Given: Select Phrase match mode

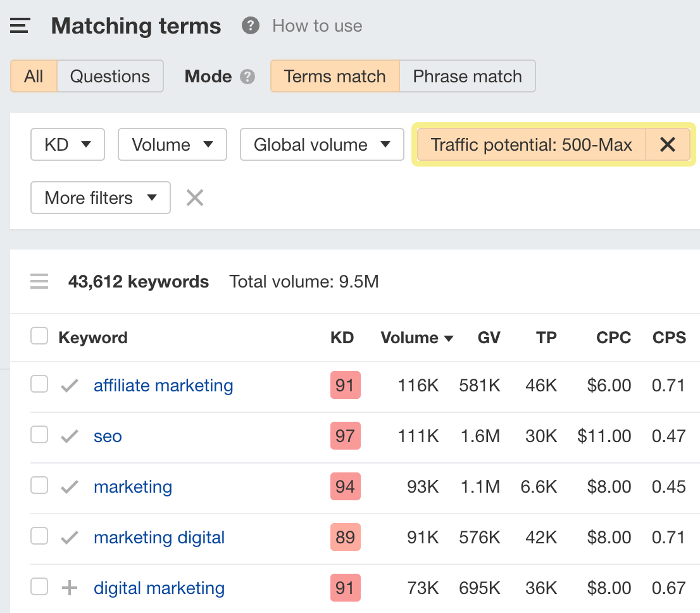Looking at the screenshot, I should point(467,76).
